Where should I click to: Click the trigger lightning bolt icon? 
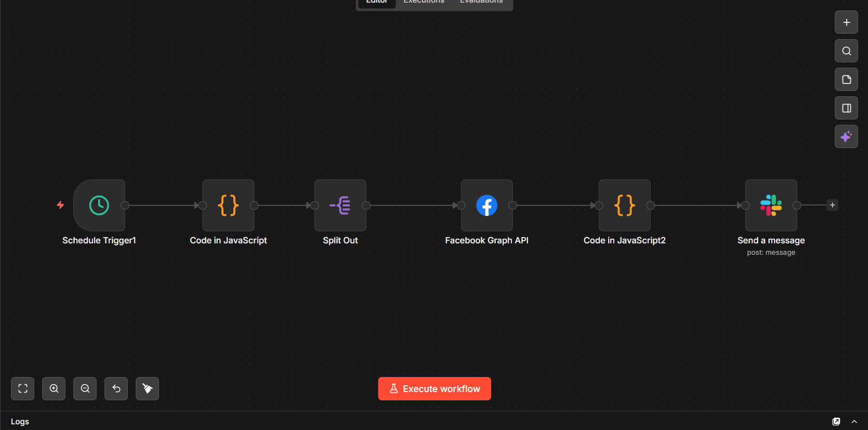pyautogui.click(x=60, y=205)
